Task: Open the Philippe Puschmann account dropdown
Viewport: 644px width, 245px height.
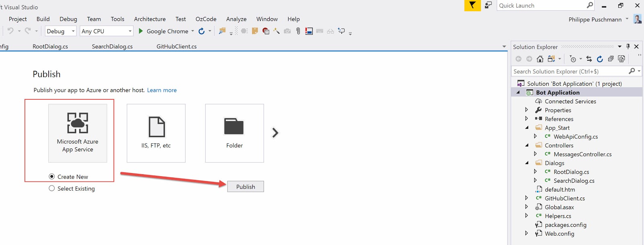Action: (627, 19)
